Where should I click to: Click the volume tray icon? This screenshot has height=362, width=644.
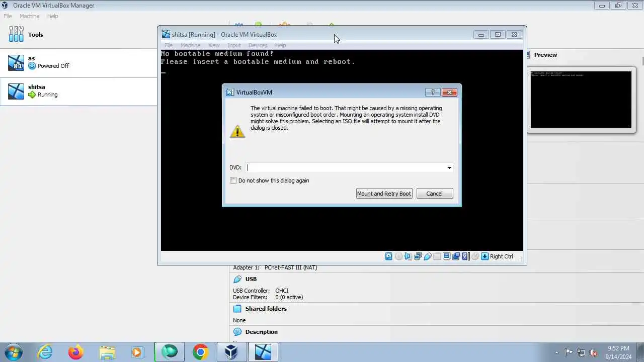(594, 352)
